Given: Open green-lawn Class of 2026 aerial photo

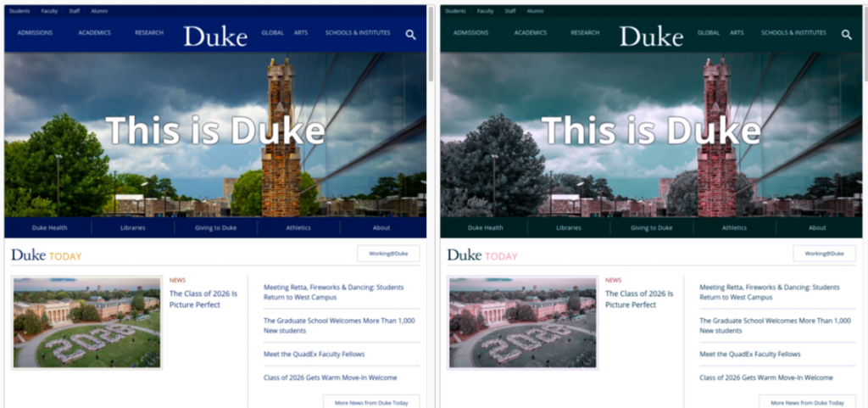Looking at the screenshot, I should (86, 322).
